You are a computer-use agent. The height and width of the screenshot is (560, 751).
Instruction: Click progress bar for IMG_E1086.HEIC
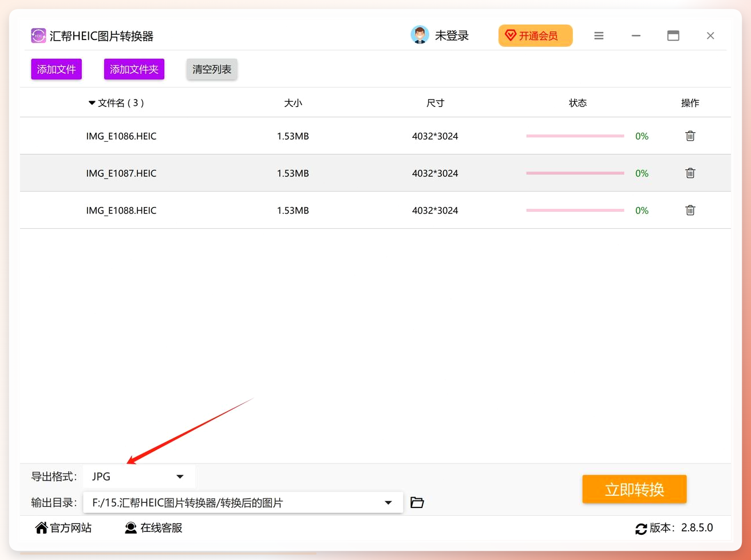575,136
